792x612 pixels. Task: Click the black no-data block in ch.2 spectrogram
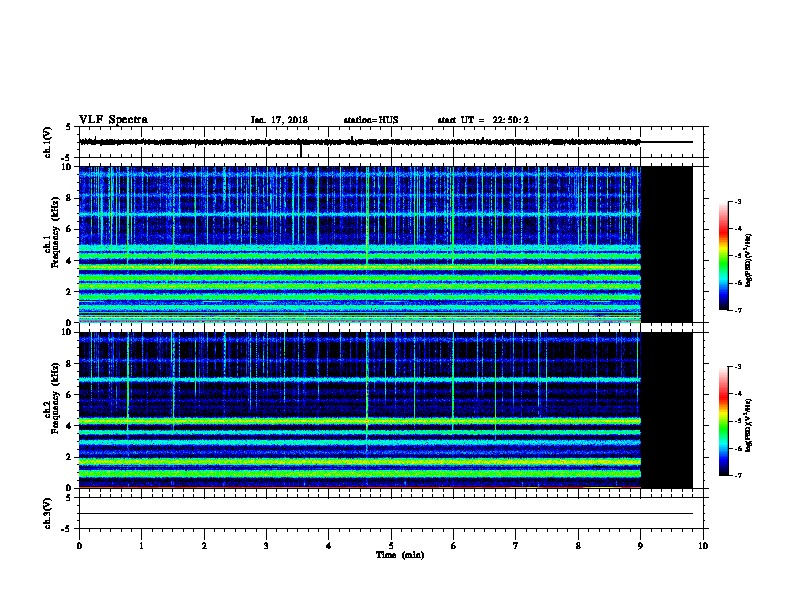667,410
